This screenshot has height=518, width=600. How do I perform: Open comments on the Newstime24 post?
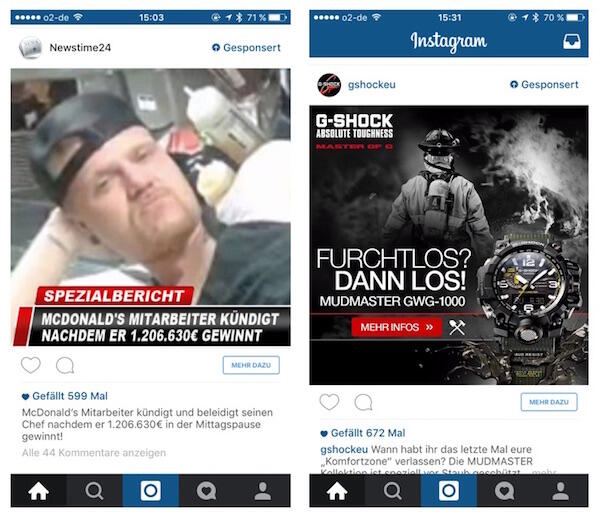pyautogui.click(x=65, y=365)
